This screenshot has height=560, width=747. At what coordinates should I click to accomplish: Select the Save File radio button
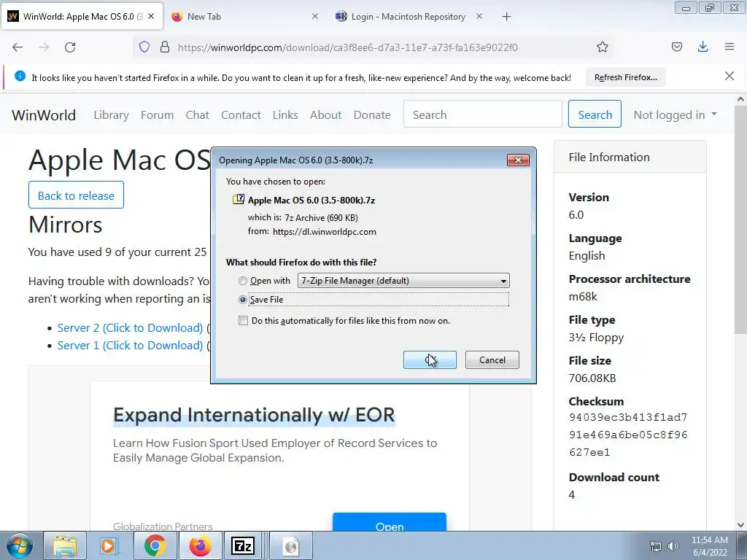click(242, 300)
